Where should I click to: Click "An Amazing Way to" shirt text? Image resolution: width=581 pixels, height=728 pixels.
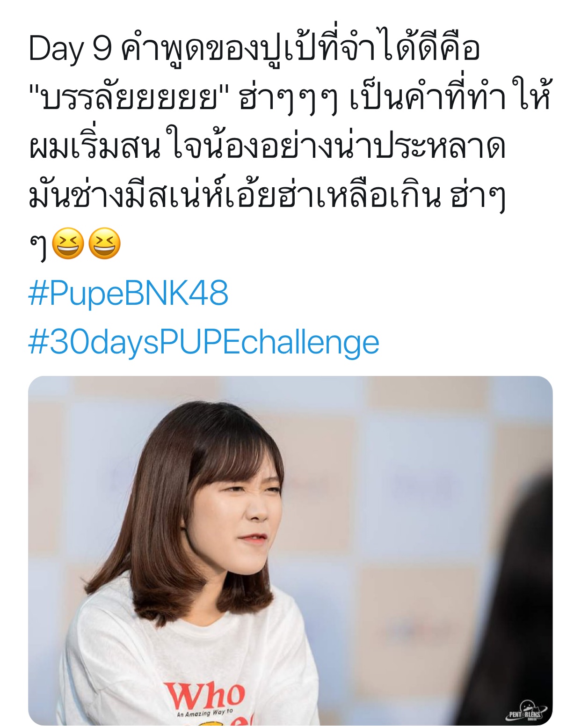point(204,713)
